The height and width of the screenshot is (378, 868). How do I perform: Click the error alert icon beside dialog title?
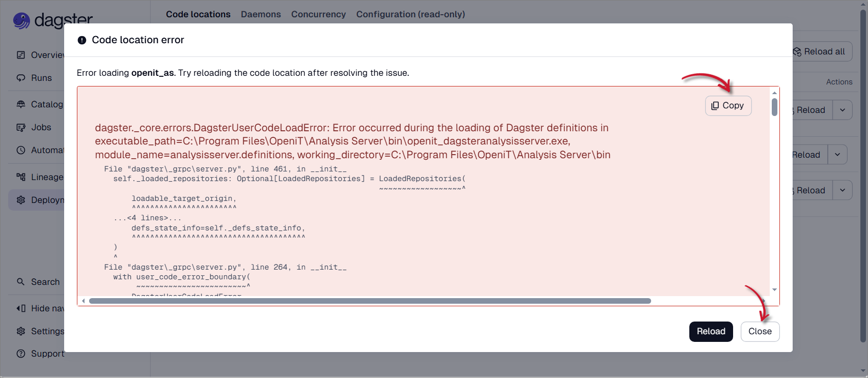82,40
